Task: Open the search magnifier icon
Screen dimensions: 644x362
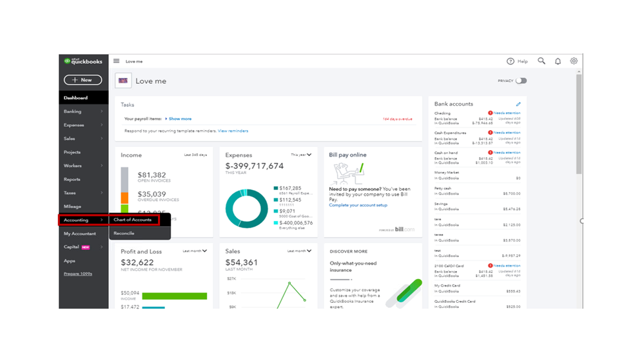Action: point(542,61)
